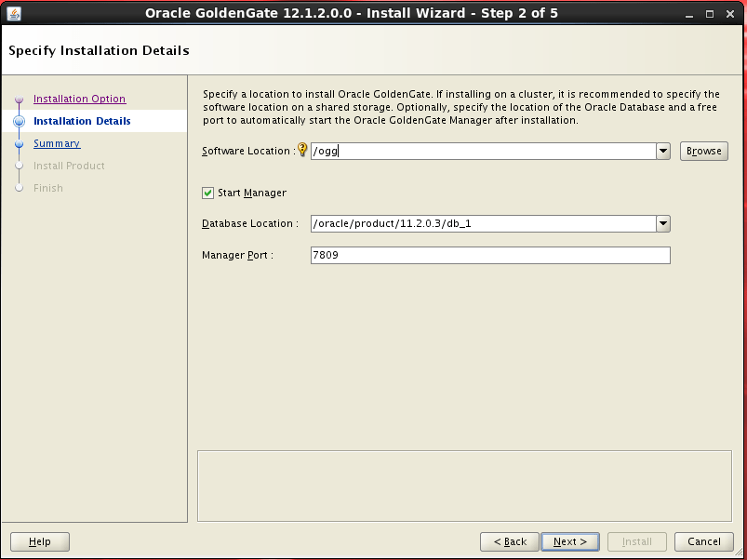This screenshot has height=560, width=747.
Task: Open the Software Location dropdown arrow
Action: click(x=663, y=152)
